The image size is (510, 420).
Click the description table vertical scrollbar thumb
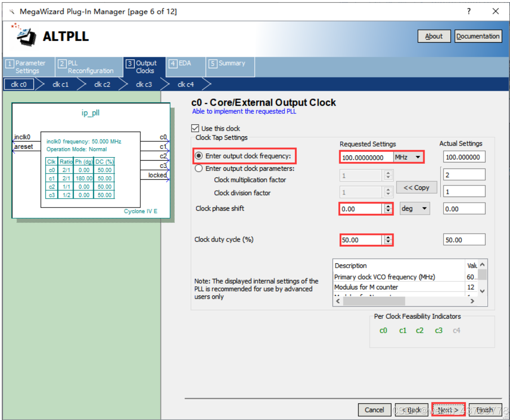point(482,275)
